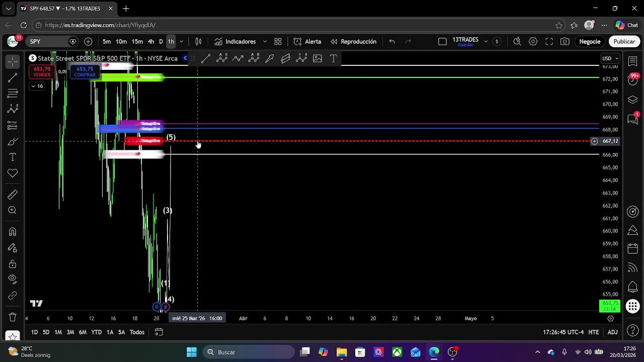This screenshot has height=362, width=644.
Task: Open the SPY symbol search field
Action: tap(52, 42)
